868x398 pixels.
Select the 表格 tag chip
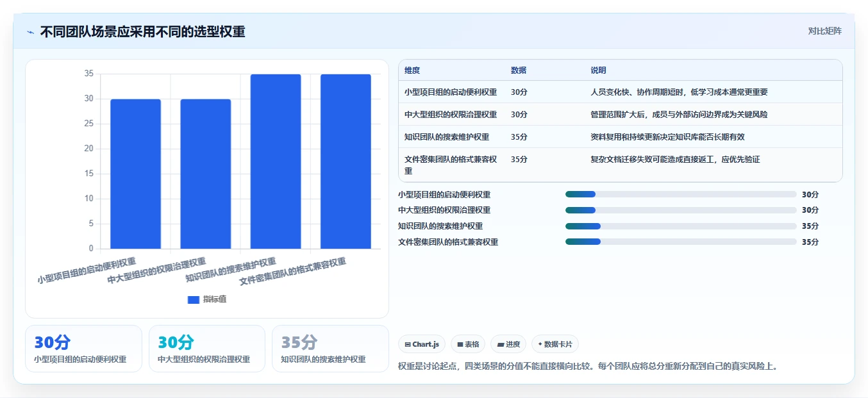coord(468,344)
